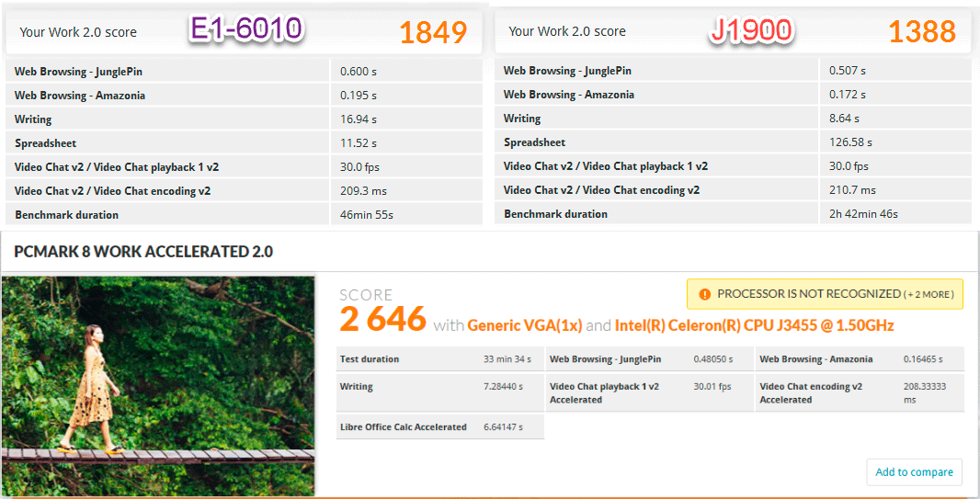Click the Spreadsheet label in E1-6010 table

46,143
